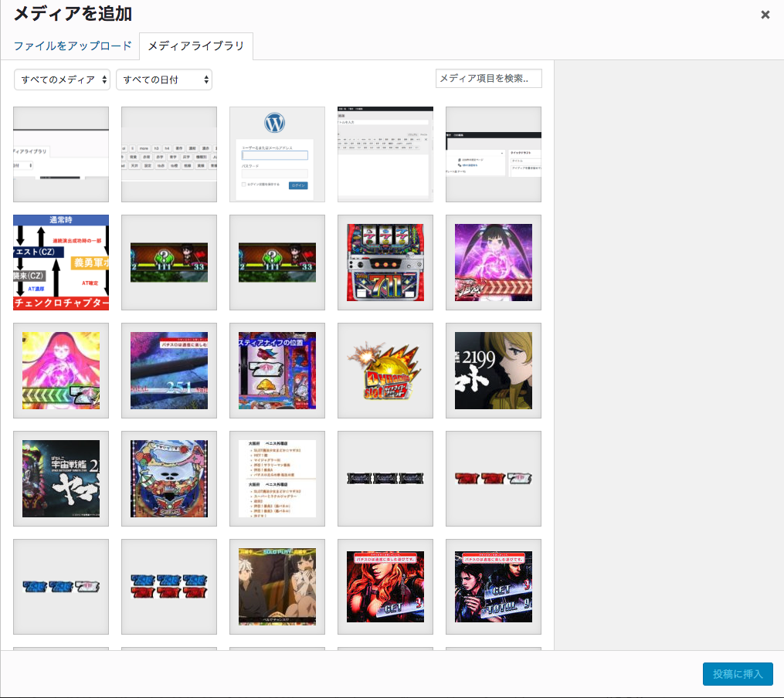Image resolution: width=784 pixels, height=698 pixels.
Task: Select the media library tab screenshot thumbnail
Action: tap(61, 154)
